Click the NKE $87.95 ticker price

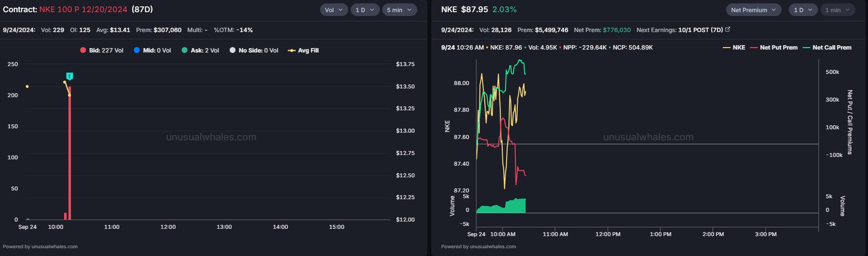464,9
